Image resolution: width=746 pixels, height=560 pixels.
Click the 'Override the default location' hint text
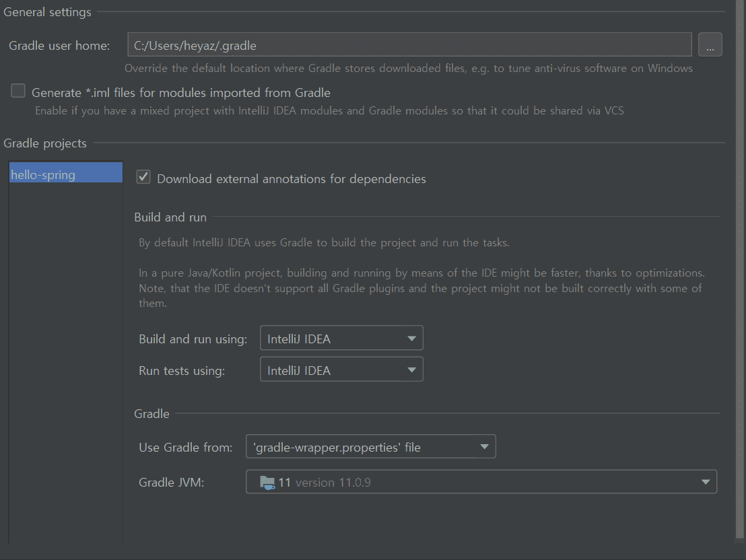tap(408, 68)
